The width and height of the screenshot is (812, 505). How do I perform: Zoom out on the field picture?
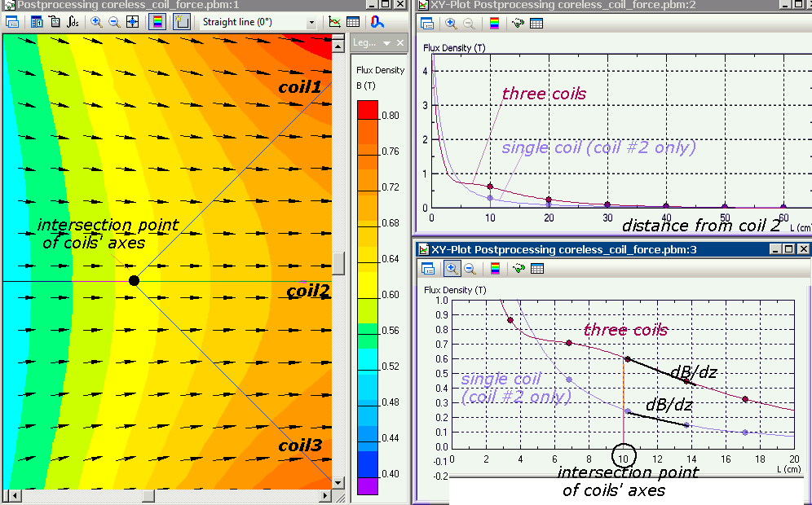(x=114, y=22)
